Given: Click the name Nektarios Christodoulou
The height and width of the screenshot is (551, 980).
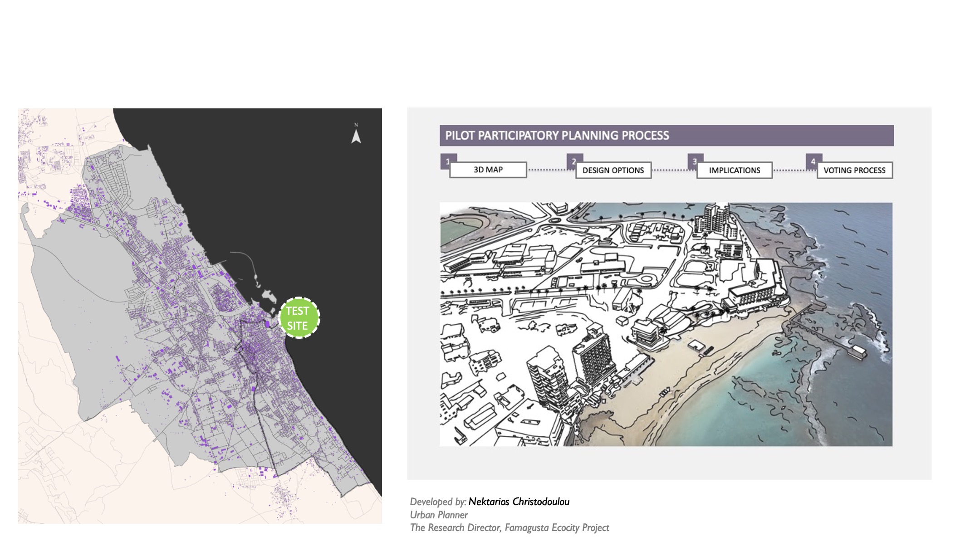Looking at the screenshot, I should tap(519, 502).
